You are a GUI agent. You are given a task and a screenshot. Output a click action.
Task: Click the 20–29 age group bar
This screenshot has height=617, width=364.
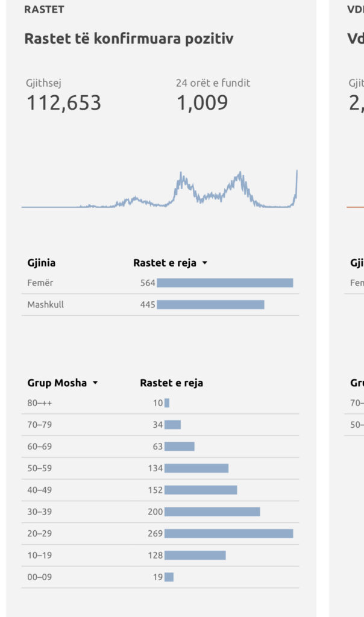point(228,534)
